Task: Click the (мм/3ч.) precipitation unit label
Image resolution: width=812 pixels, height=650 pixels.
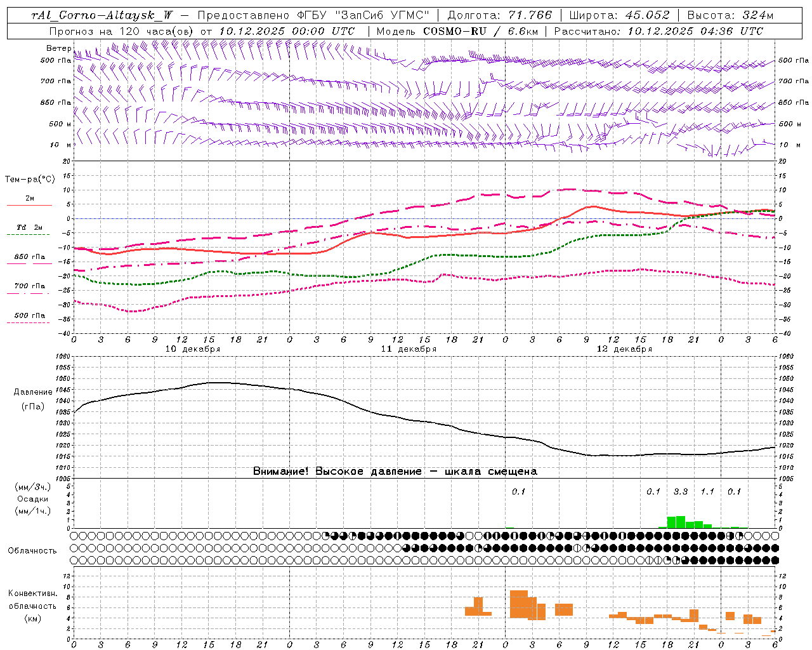Action: click(x=32, y=487)
